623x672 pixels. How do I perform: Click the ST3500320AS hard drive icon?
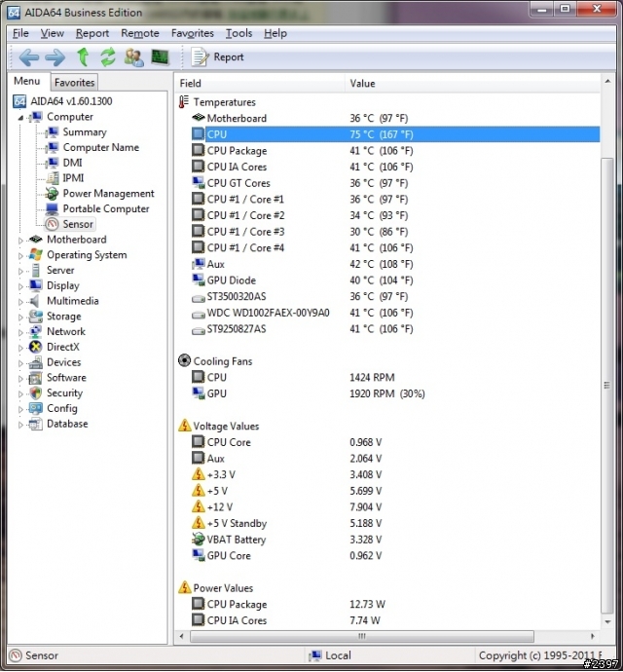click(x=198, y=297)
